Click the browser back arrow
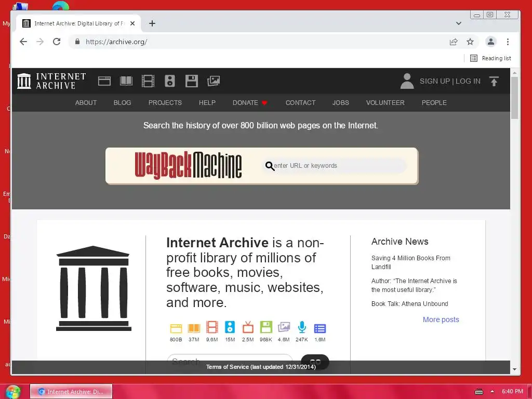Image resolution: width=532 pixels, height=399 pixels. coord(23,42)
